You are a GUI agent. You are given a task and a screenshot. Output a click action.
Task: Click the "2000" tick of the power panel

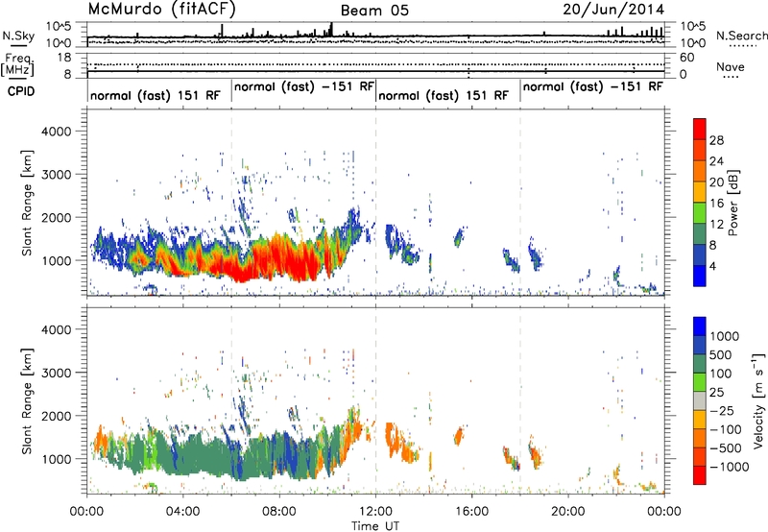point(57,217)
